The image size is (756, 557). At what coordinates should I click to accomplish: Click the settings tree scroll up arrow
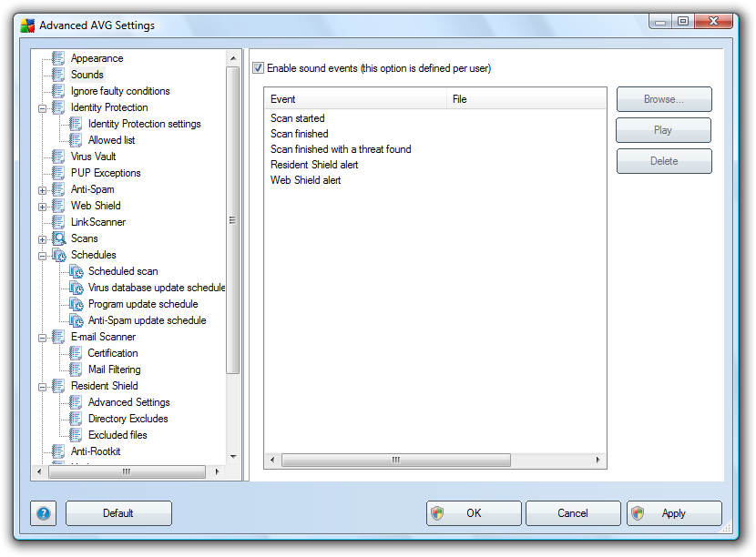[x=233, y=58]
